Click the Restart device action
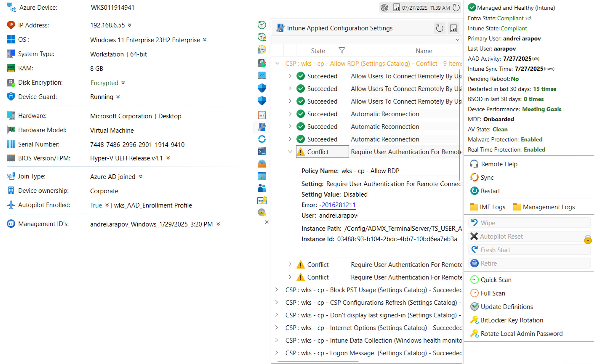The image size is (594, 364). coord(485,191)
